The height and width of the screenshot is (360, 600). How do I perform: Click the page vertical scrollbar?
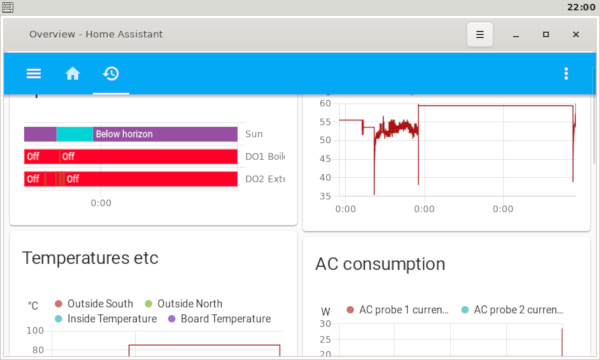(594, 115)
